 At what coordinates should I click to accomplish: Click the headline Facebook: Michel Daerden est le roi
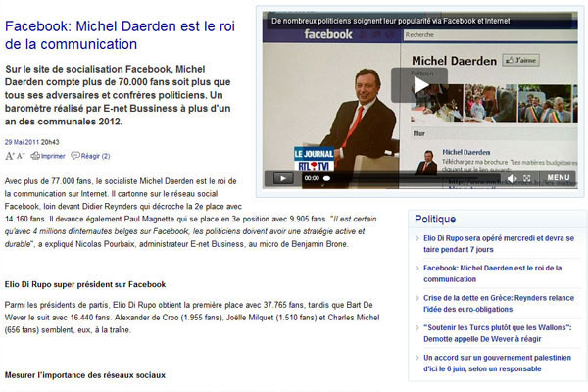click(120, 35)
